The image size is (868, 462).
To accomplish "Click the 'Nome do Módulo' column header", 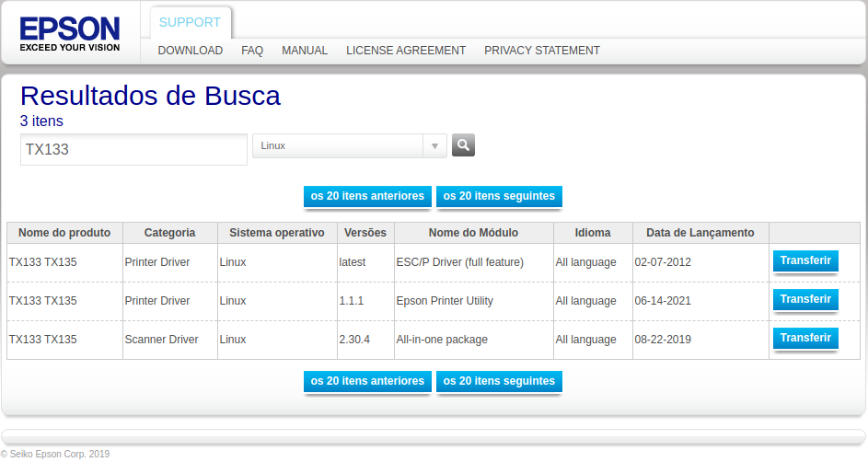I will pos(473,233).
